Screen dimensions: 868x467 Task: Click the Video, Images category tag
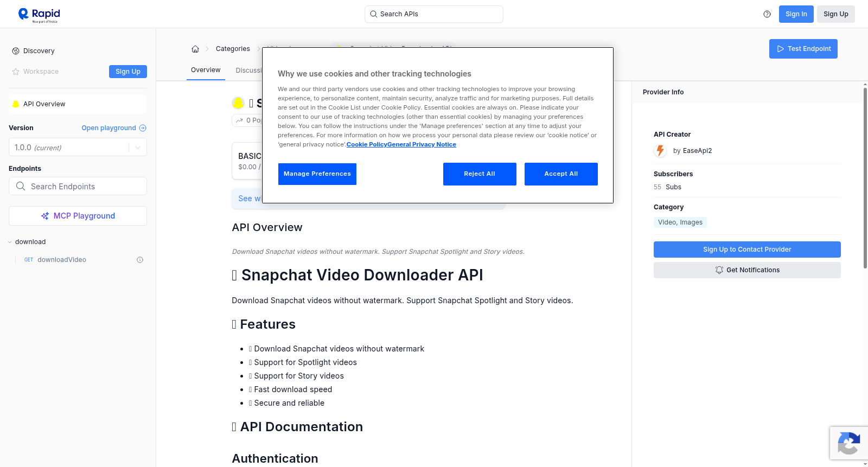click(680, 222)
